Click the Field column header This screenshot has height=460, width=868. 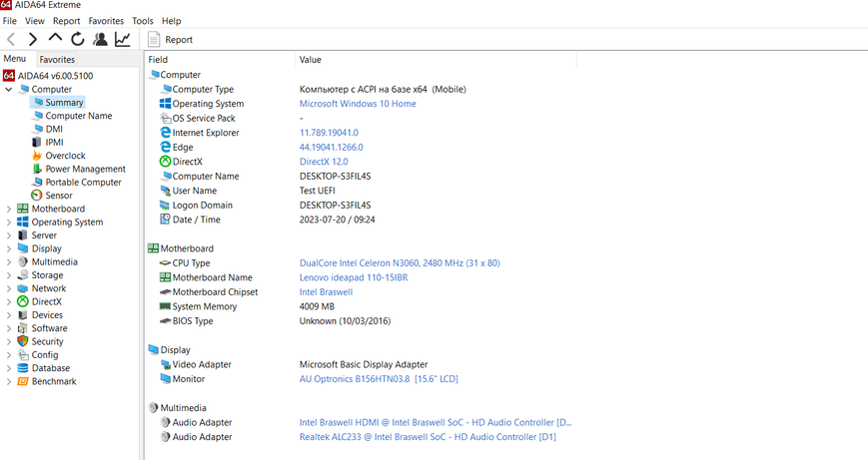[x=221, y=60]
